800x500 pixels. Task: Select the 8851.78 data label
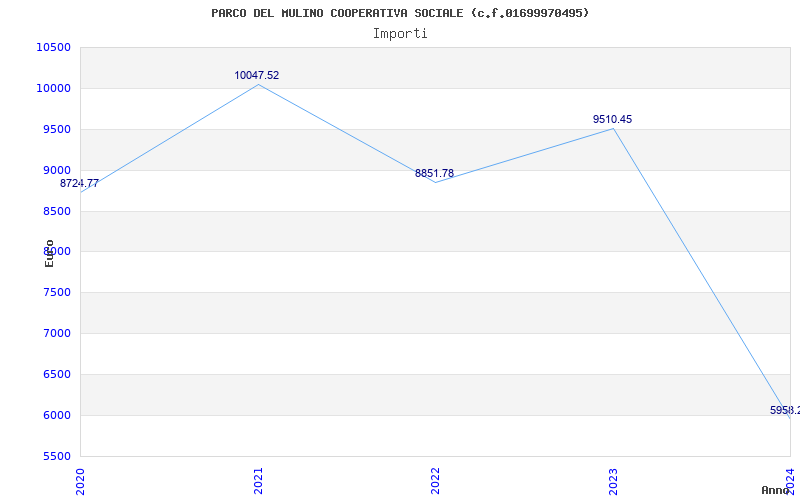[434, 173]
